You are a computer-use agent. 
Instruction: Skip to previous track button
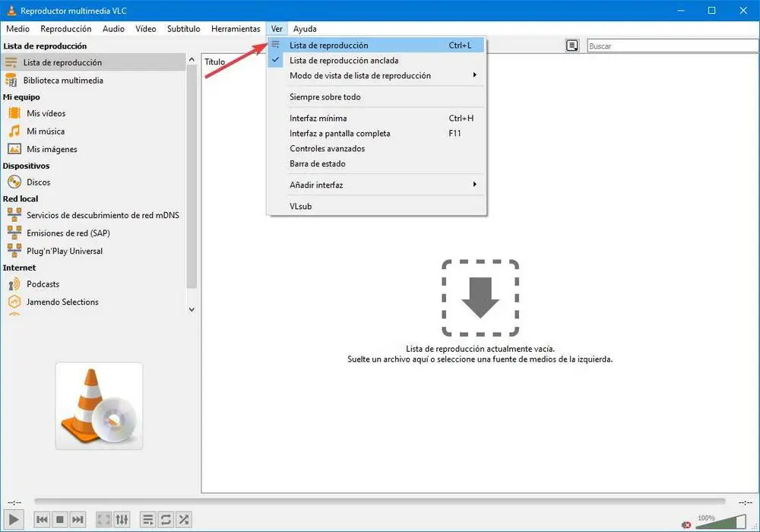point(42,519)
